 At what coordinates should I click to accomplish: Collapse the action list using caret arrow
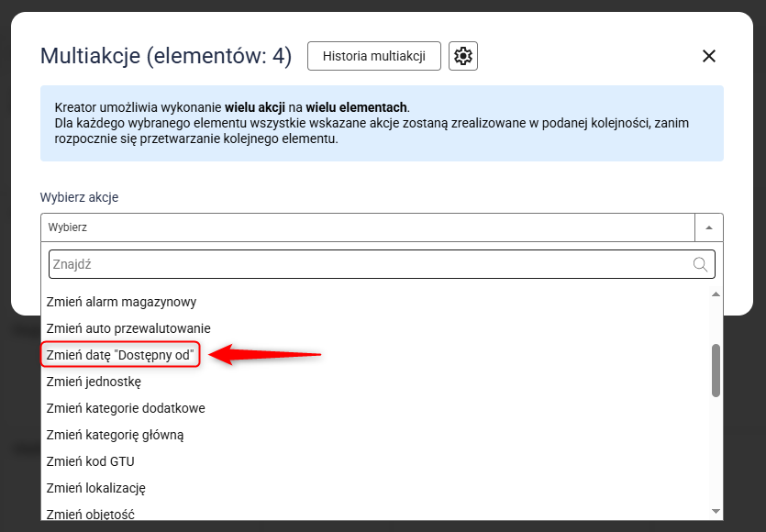709,227
